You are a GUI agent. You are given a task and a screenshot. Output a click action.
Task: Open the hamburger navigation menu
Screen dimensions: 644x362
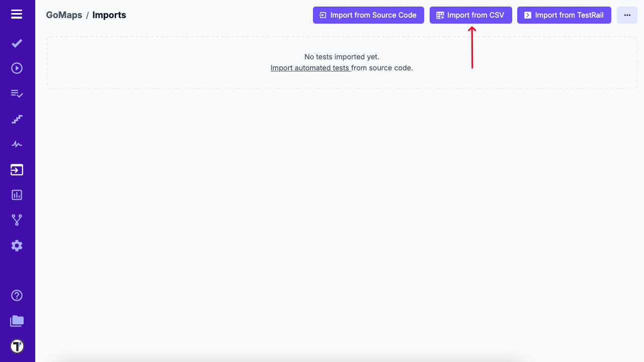pyautogui.click(x=17, y=14)
